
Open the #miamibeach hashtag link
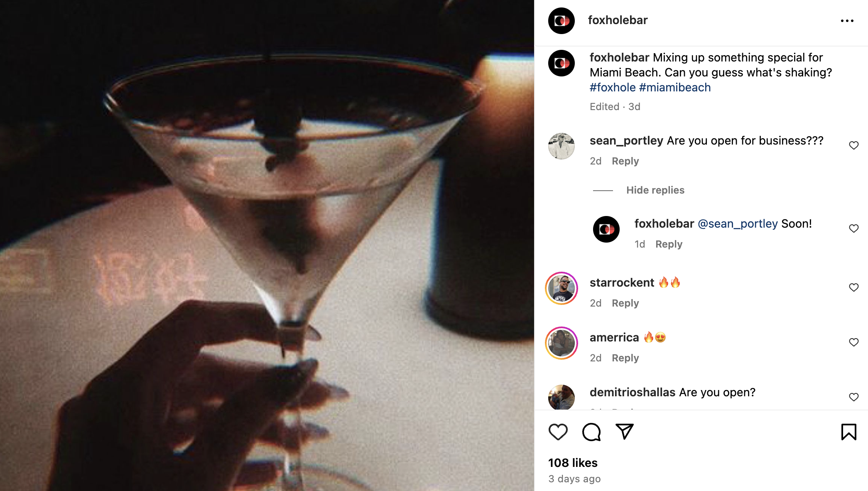pos(675,88)
